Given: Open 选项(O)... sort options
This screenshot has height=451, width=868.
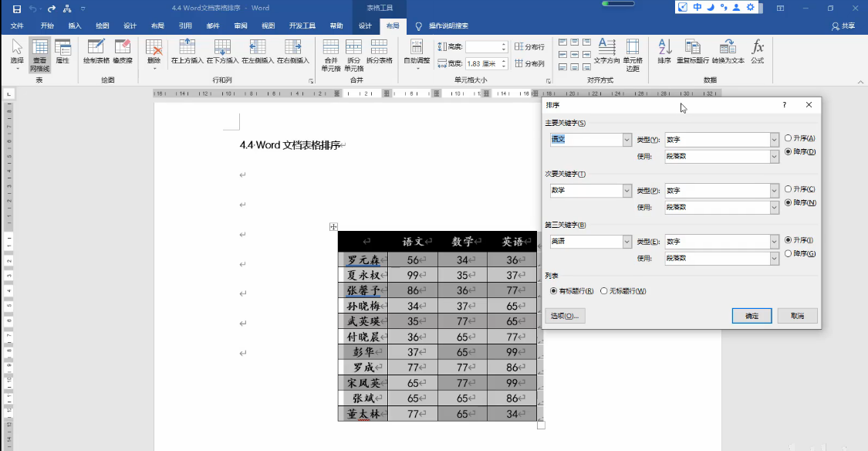Looking at the screenshot, I should point(565,316).
